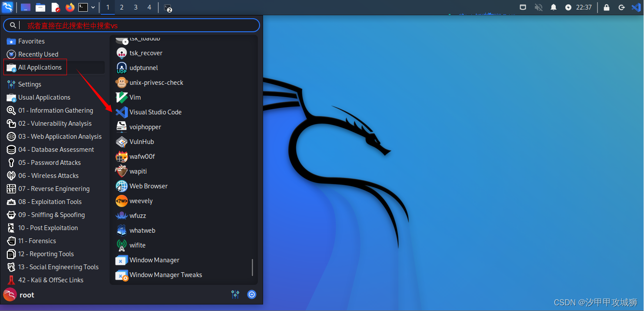Open 13 - Social Engineering Tools category

[55, 267]
